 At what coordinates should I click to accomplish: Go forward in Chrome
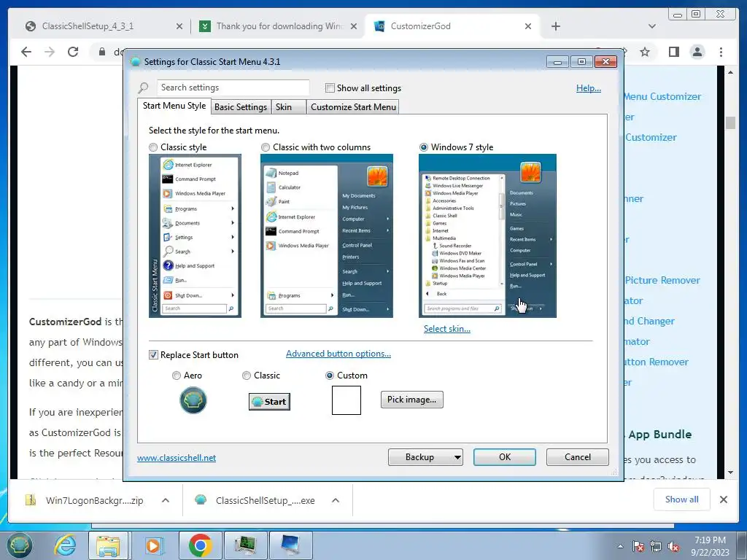click(x=50, y=52)
